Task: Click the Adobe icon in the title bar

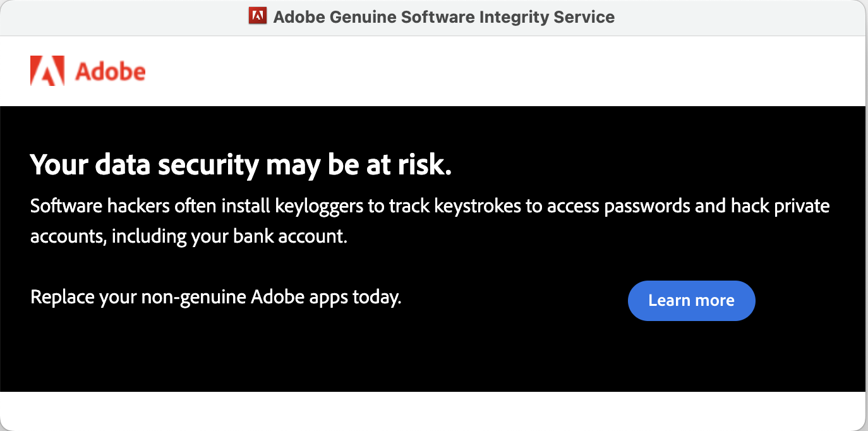Action: (x=258, y=16)
